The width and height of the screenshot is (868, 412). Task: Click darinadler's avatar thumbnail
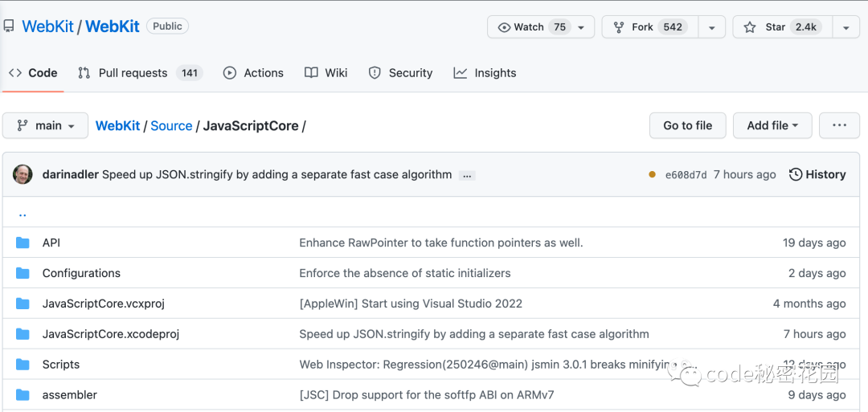click(23, 174)
